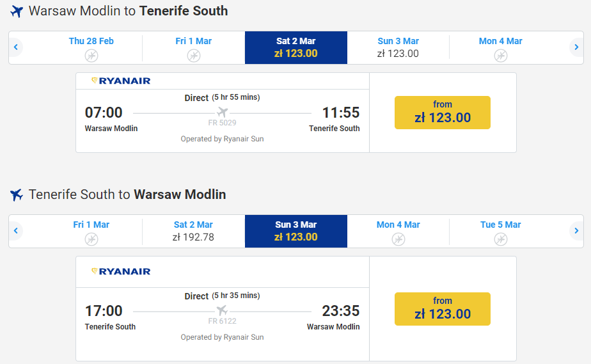
Task: Click the Ryanair logo on the return flight card
Action: 121,271
